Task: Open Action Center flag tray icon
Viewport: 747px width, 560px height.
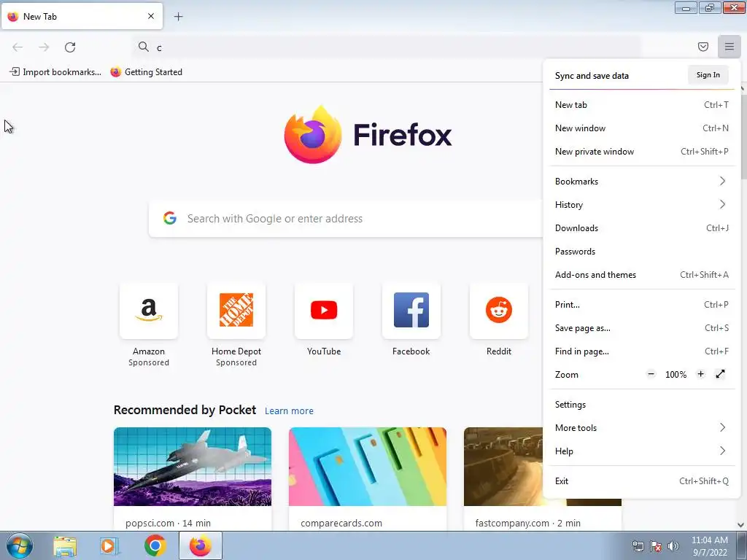Action: (656, 546)
